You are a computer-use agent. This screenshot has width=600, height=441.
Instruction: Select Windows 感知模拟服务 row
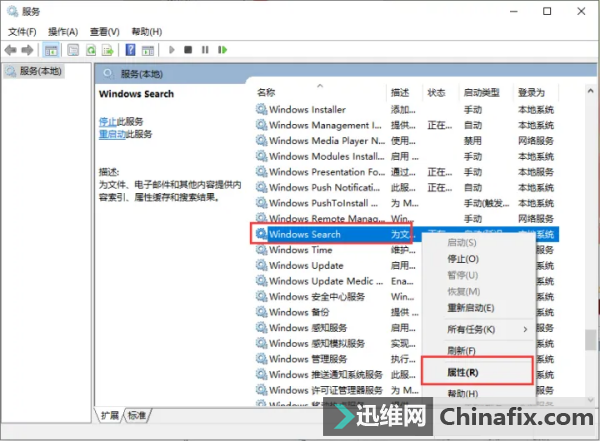337,343
